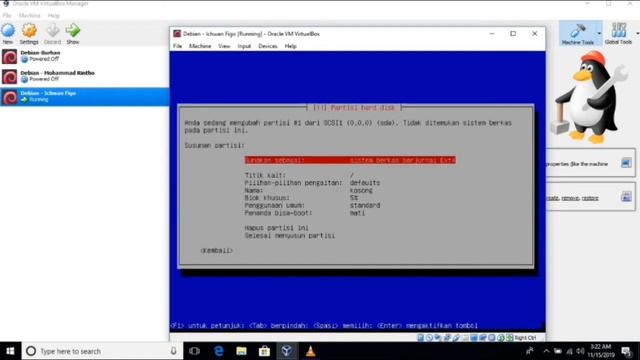Click the <Kembali> button in installer
Image resolution: width=640 pixels, height=360 pixels.
216,251
